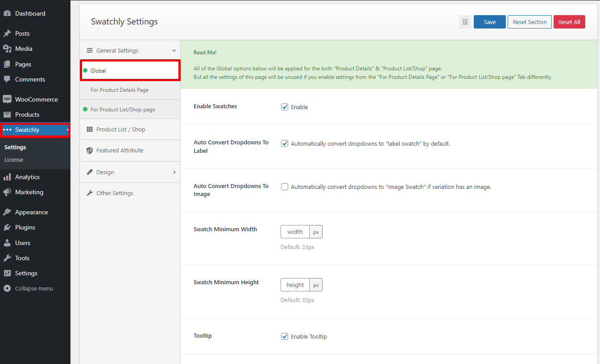Uncheck the Enable Swatches checkbox
600x364 pixels.
pos(285,107)
